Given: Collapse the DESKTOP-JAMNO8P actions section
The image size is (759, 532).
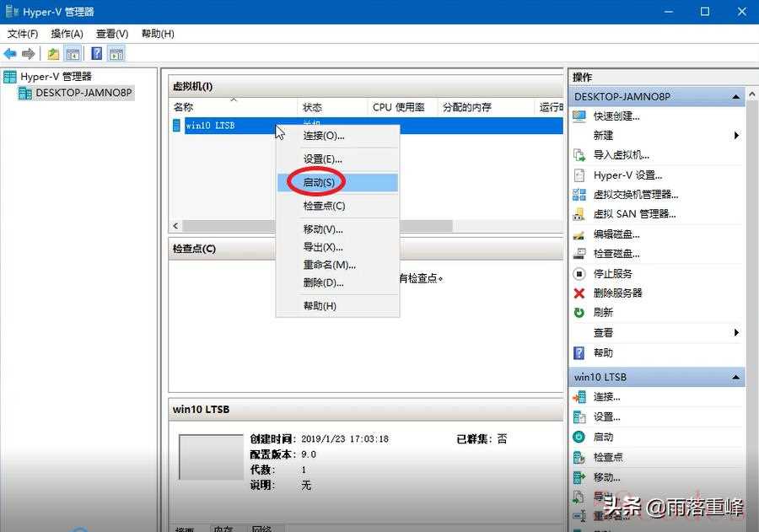Looking at the screenshot, I should (735, 97).
